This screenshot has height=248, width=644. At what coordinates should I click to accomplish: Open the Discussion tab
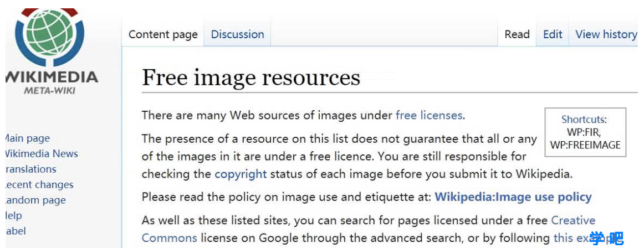(x=237, y=34)
